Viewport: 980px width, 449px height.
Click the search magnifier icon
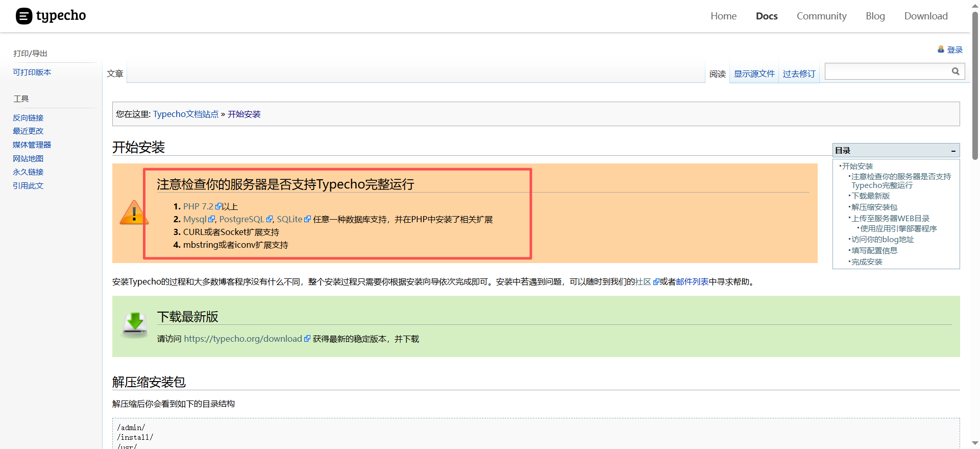click(x=955, y=72)
